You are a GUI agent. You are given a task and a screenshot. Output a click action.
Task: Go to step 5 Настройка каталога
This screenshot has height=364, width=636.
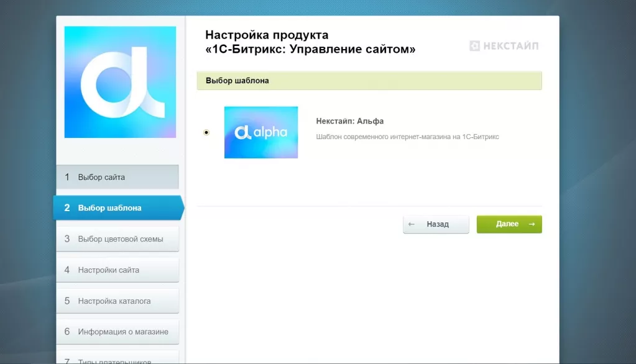coord(118,301)
